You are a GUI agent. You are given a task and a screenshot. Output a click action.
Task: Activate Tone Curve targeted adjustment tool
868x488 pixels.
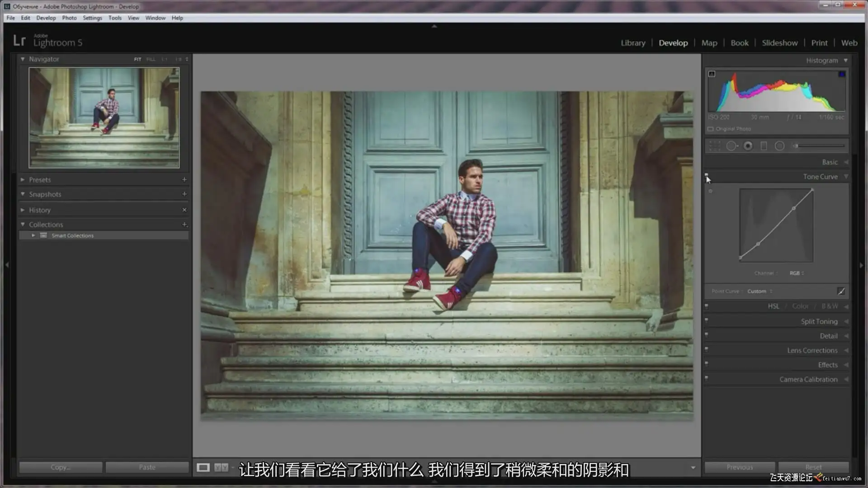pyautogui.click(x=710, y=191)
